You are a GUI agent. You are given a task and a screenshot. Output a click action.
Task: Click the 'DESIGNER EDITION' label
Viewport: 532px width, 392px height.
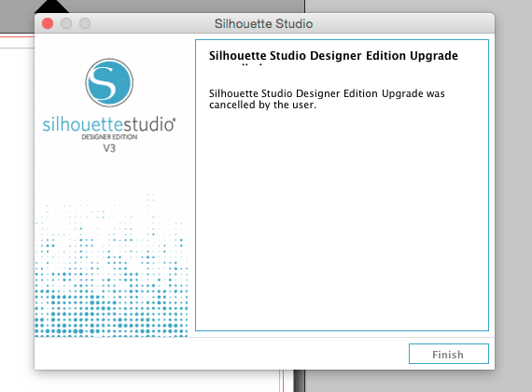pos(109,137)
